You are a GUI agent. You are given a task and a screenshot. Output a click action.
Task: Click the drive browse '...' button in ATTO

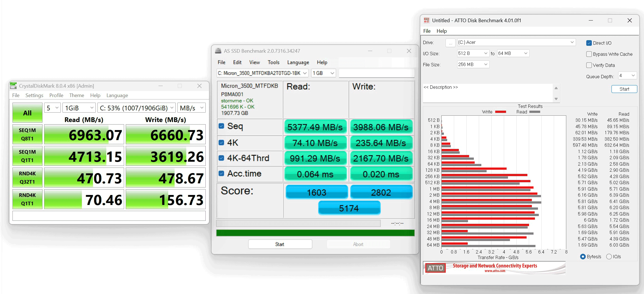click(x=450, y=43)
